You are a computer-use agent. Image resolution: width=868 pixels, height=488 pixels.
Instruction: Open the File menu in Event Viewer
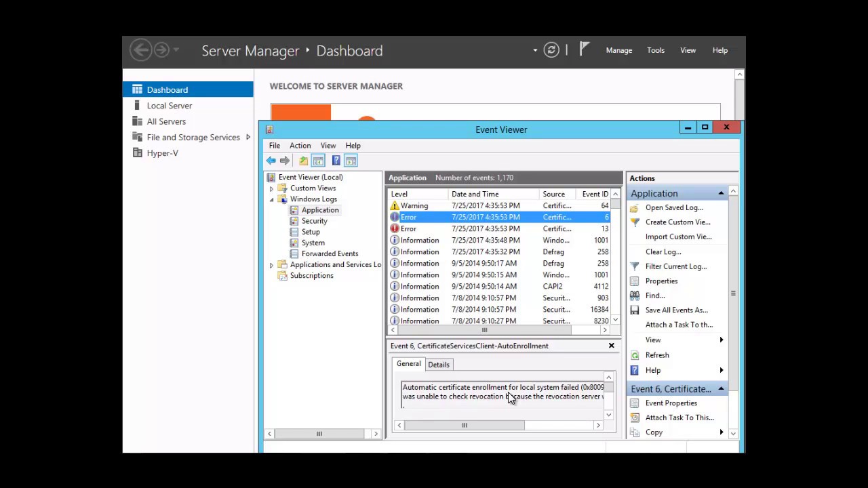point(275,146)
